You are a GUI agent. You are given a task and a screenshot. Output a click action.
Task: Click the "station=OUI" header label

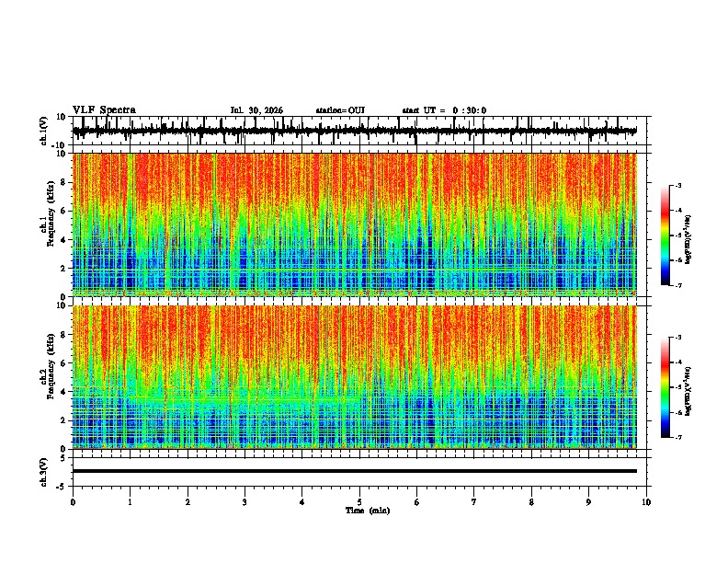(340, 110)
